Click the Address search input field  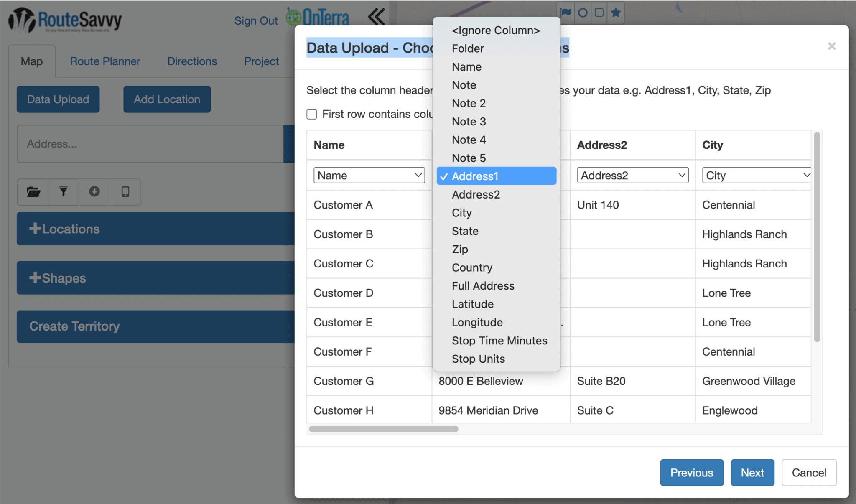point(150,144)
